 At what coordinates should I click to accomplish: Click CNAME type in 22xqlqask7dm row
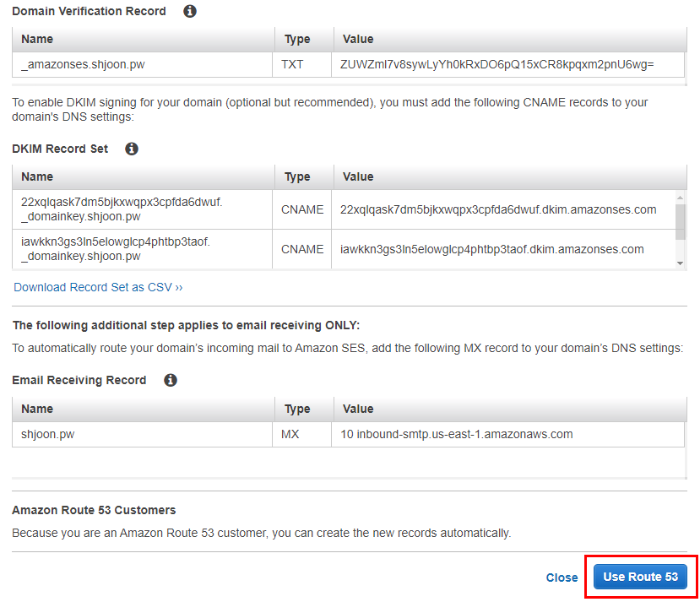(301, 209)
